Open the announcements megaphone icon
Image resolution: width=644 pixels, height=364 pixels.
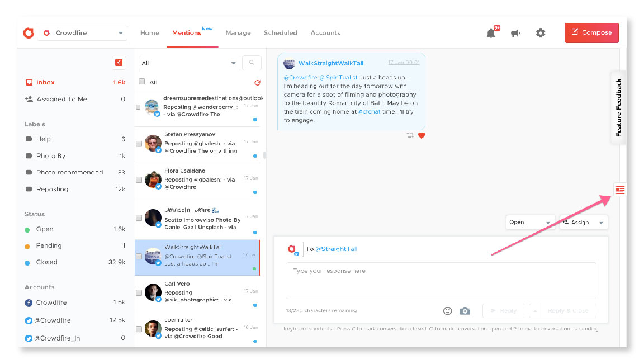[x=515, y=33]
